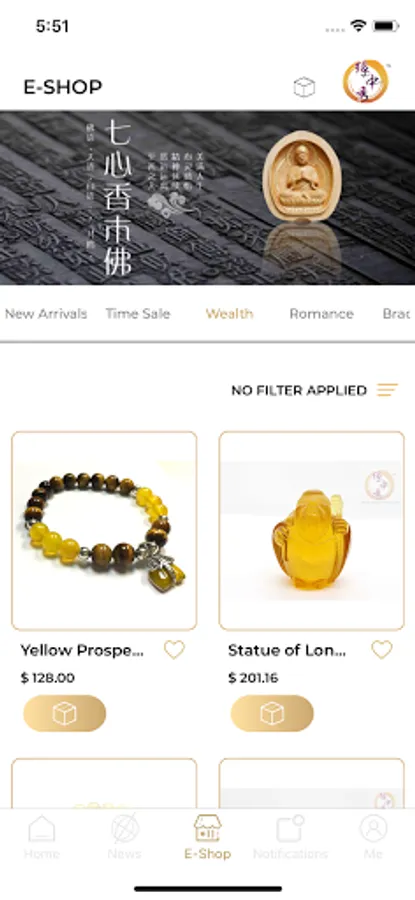Switch to the New Arrivals category
Screen dimensions: 415x900
click(46, 314)
